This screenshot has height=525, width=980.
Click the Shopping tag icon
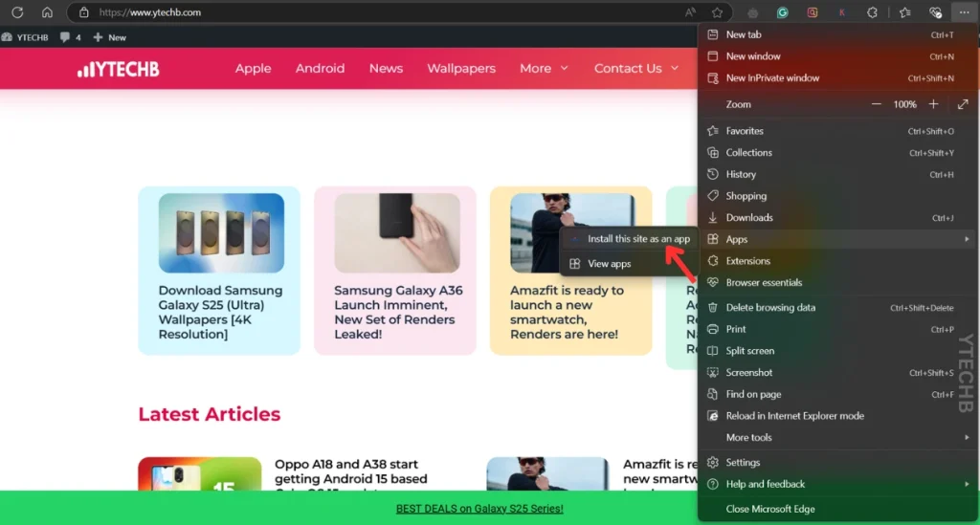tap(712, 196)
